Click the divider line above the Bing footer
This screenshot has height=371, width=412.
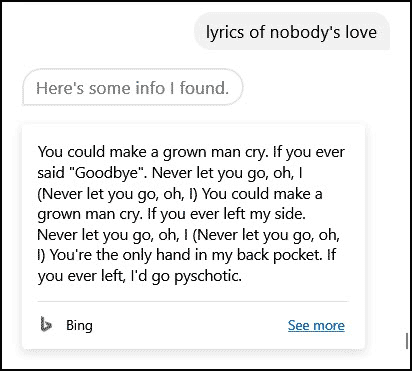193,301
